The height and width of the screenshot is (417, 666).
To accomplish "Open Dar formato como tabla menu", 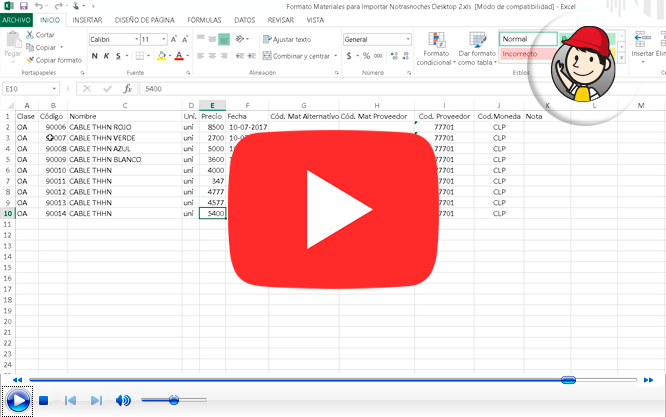I will pyautogui.click(x=477, y=49).
